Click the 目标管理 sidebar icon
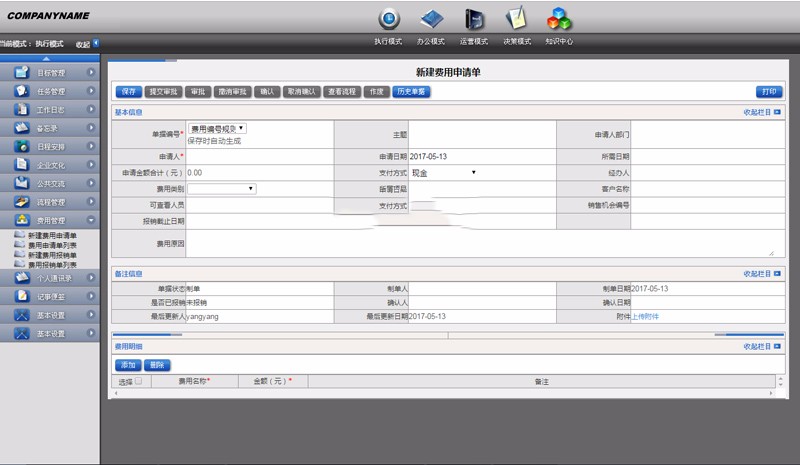Viewport: 800px width, 465px height. tap(22, 73)
